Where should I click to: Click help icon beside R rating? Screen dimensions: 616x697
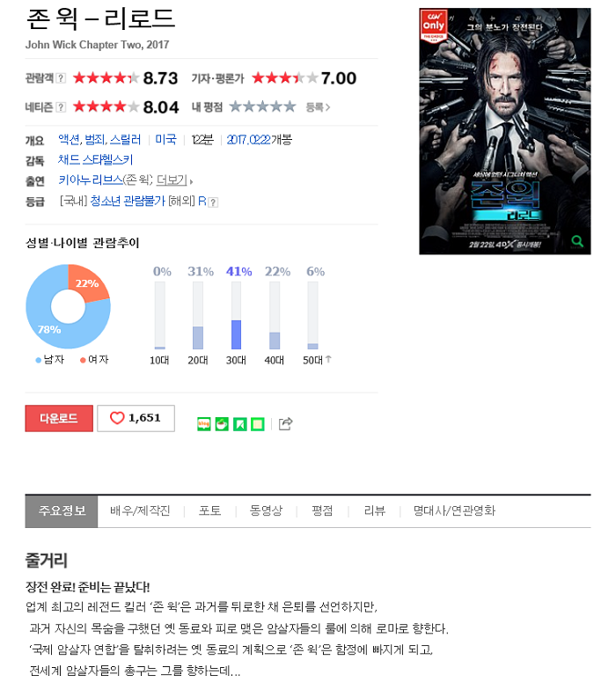click(x=213, y=202)
